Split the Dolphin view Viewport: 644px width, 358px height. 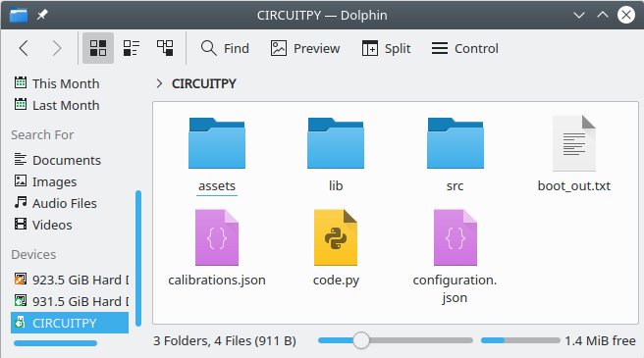386,48
